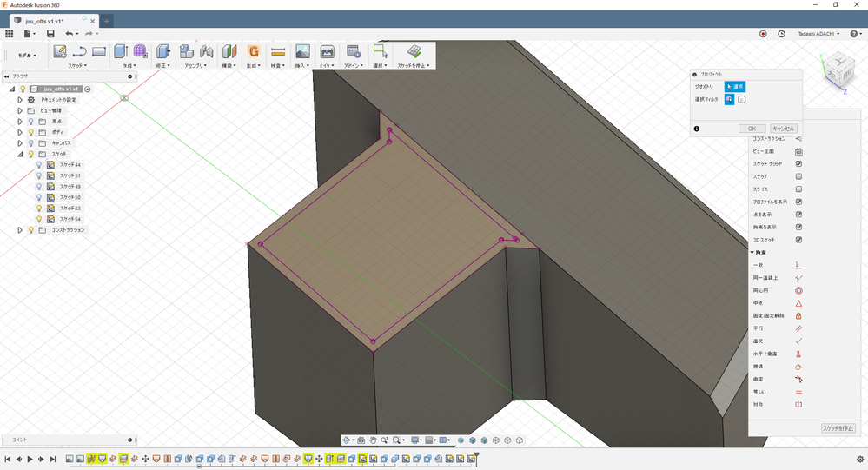Switch to the juu_offs v1 document tab
This screenshot has width=868, height=470.
(44, 21)
